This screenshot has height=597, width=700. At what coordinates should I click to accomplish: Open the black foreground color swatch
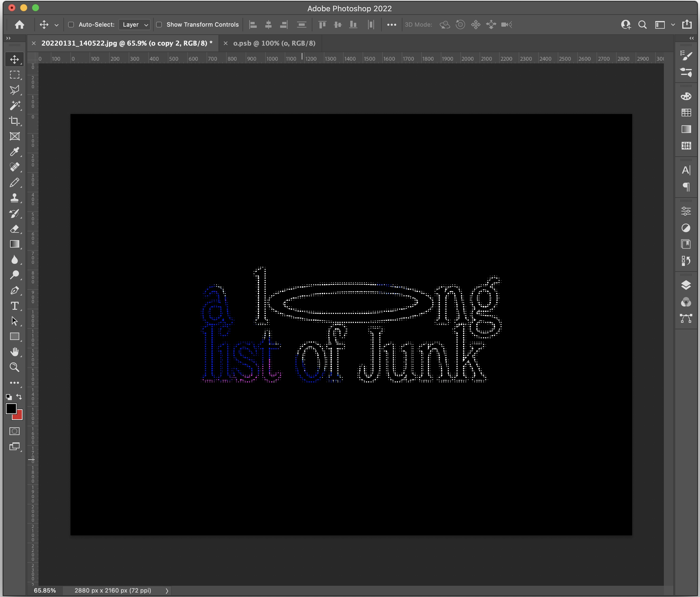(11, 408)
